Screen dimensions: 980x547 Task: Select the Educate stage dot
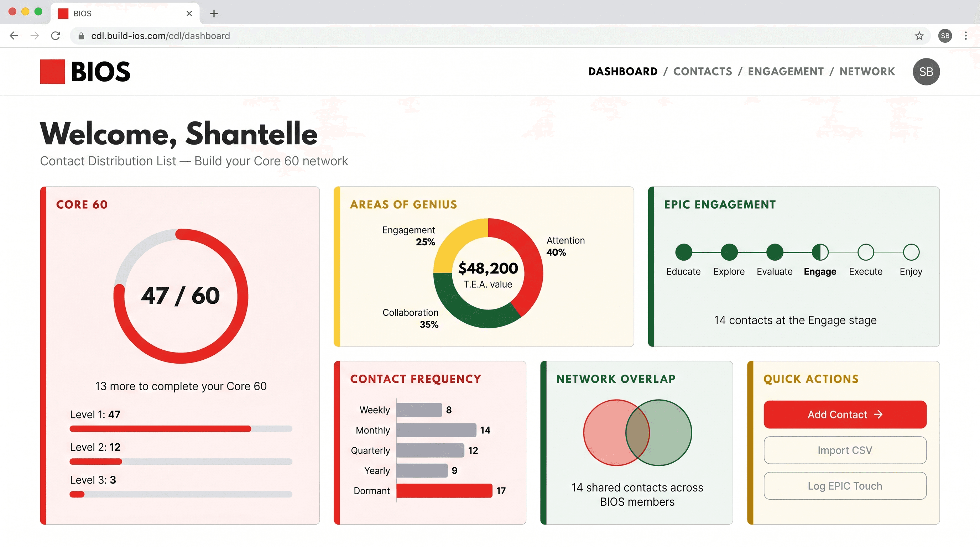click(683, 252)
